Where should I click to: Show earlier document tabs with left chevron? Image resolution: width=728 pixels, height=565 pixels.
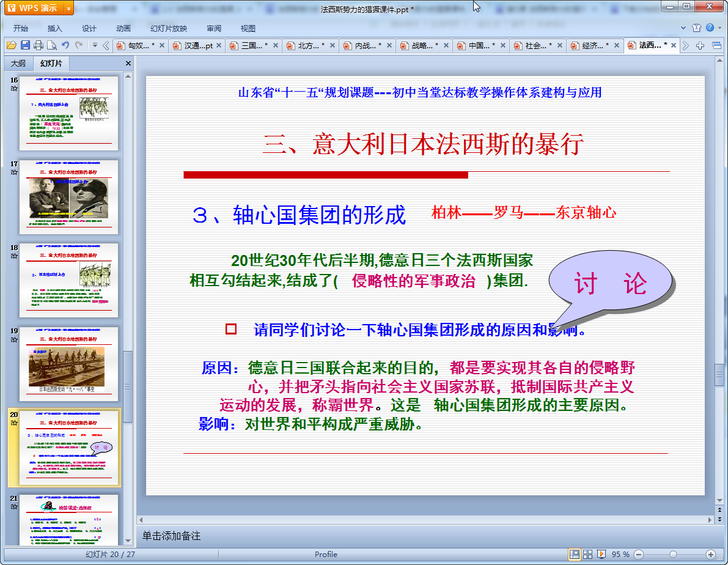point(106,45)
